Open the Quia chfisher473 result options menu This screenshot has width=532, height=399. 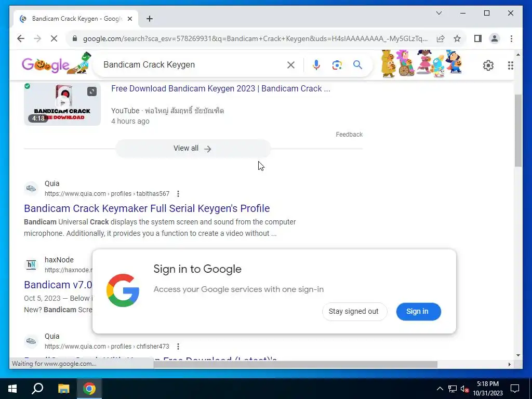(178, 347)
